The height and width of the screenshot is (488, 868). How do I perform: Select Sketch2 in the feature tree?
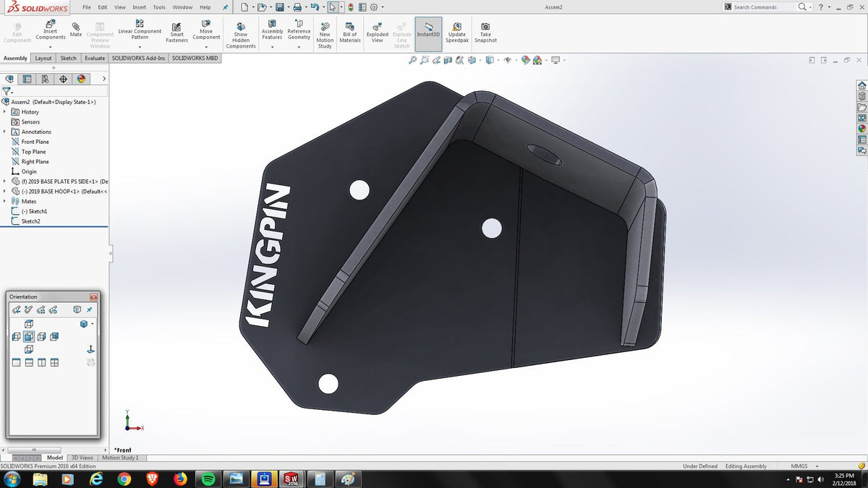click(x=31, y=221)
